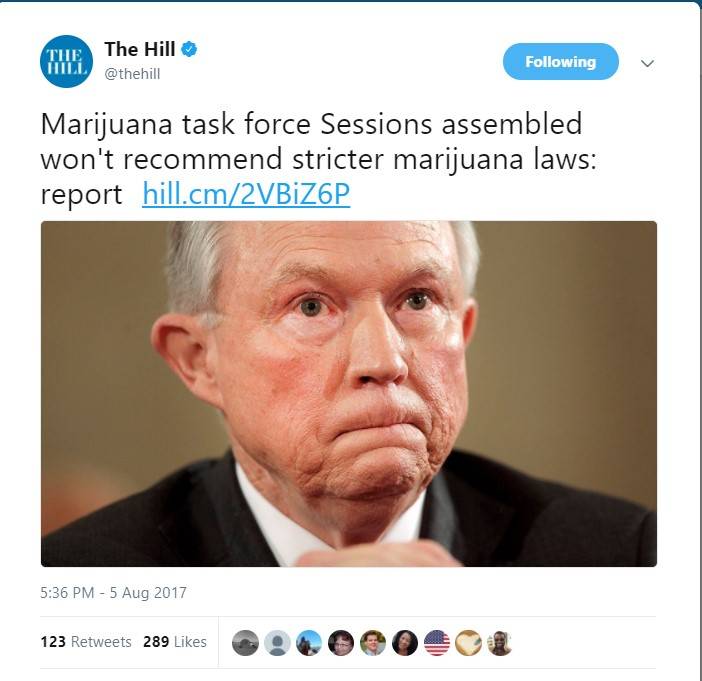Open the tweet options chevron menu
The image size is (702, 681).
coord(647,63)
